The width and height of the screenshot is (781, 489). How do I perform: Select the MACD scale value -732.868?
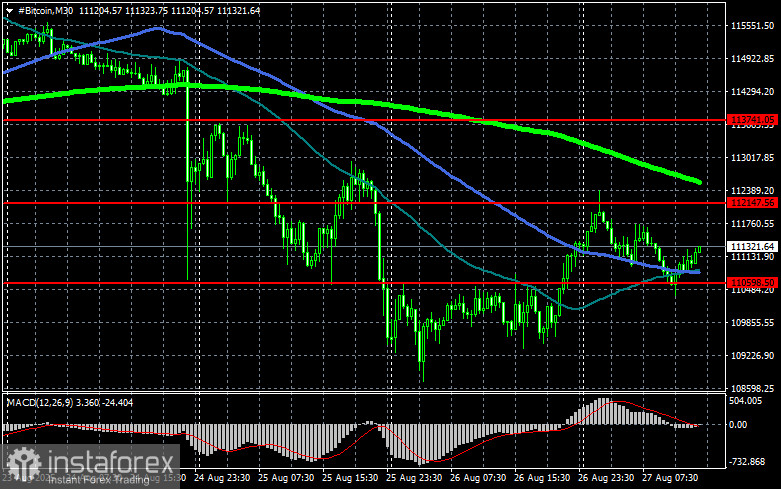click(747, 462)
